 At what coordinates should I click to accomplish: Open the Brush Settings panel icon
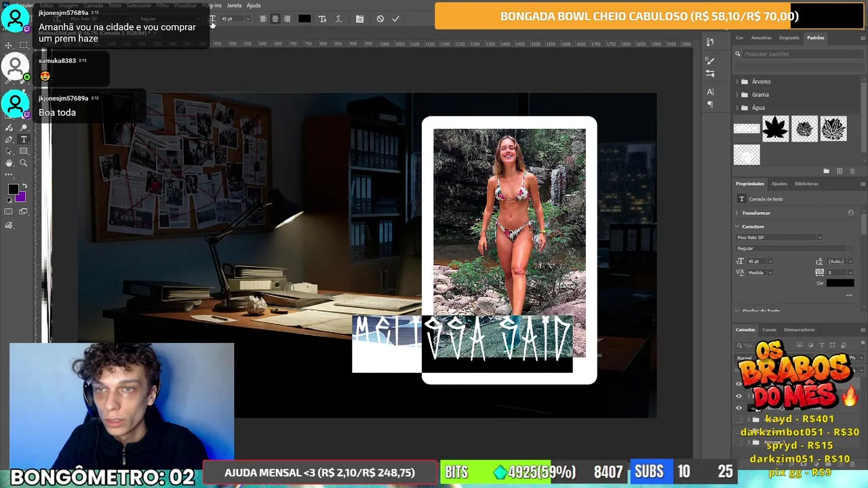710,60
